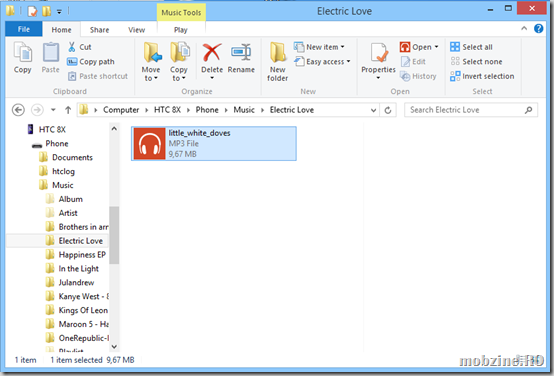Click Invert selection

click(x=482, y=76)
